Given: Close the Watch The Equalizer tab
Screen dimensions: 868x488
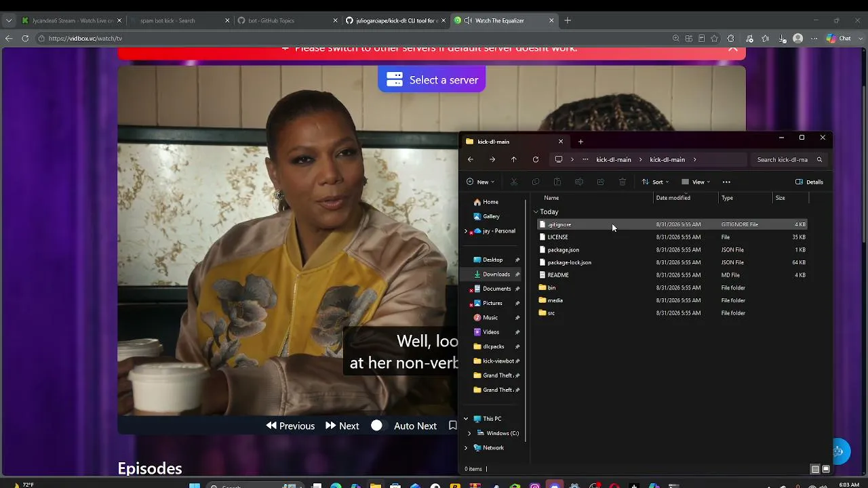Looking at the screenshot, I should click(x=551, y=20).
